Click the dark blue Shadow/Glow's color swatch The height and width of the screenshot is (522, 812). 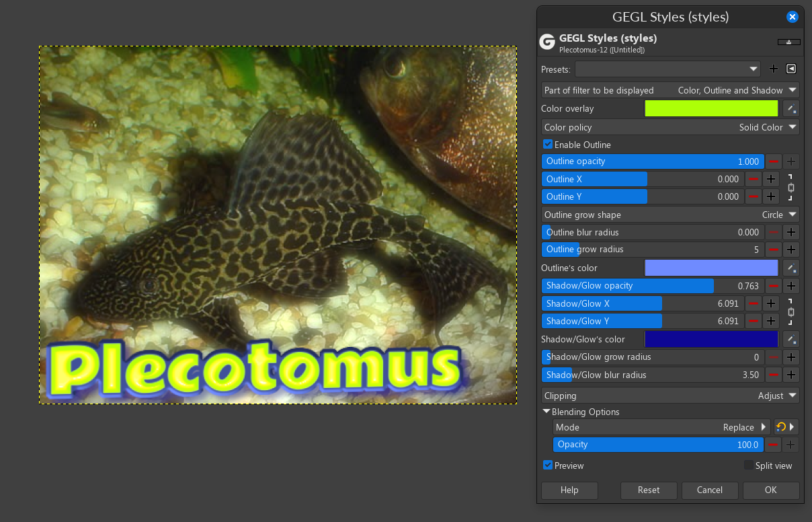[711, 339]
